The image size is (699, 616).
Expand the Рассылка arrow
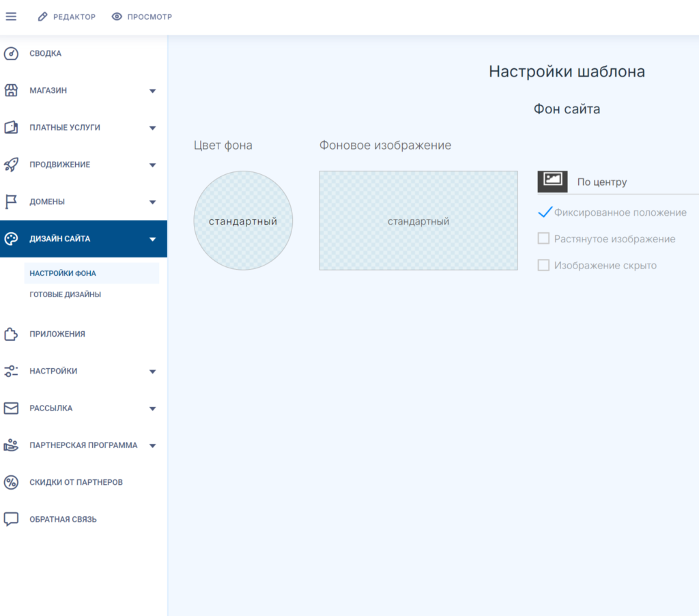[152, 408]
